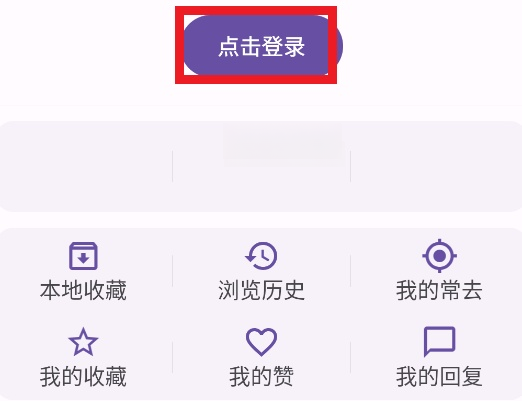Image resolution: width=522 pixels, height=401 pixels.
Task: Click the empty stats cell above 本地收藏
Action: (x=86, y=166)
